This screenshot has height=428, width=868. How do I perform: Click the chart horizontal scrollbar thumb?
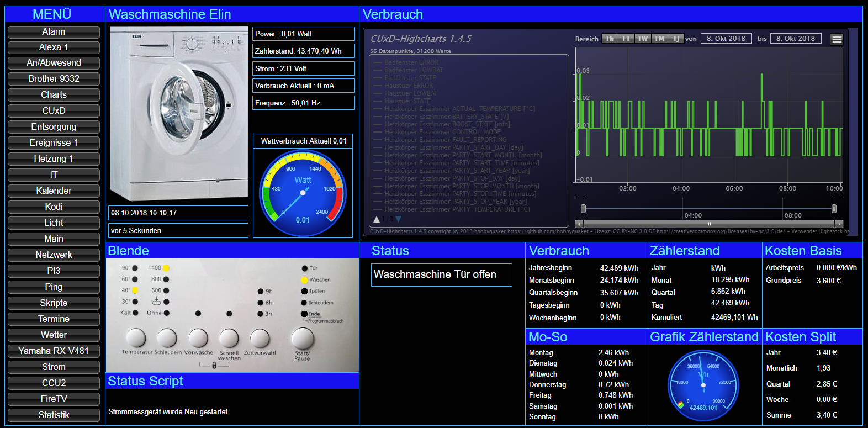coord(709,224)
